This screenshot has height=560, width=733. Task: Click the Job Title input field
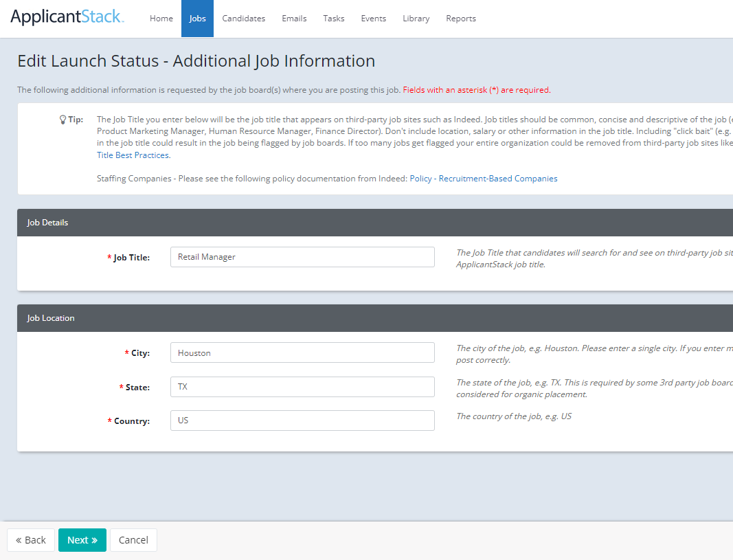302,257
